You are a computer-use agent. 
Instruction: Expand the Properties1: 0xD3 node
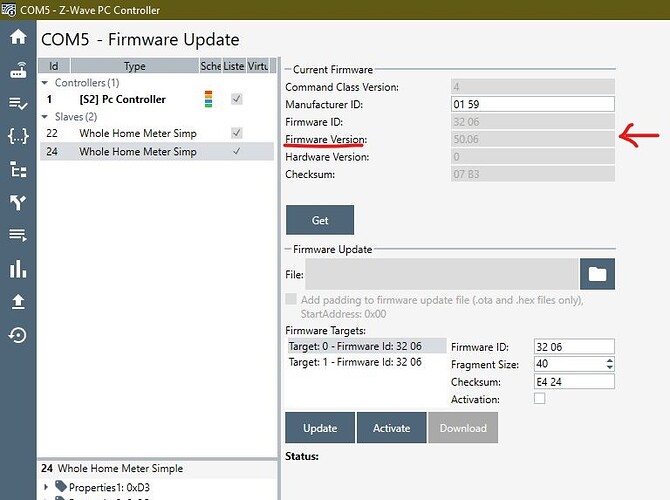pos(46,487)
